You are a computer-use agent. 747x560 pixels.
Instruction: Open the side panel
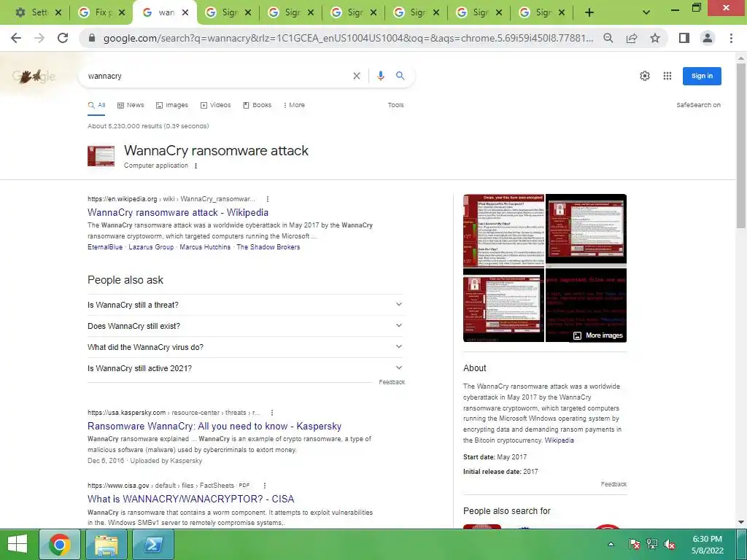tap(684, 38)
